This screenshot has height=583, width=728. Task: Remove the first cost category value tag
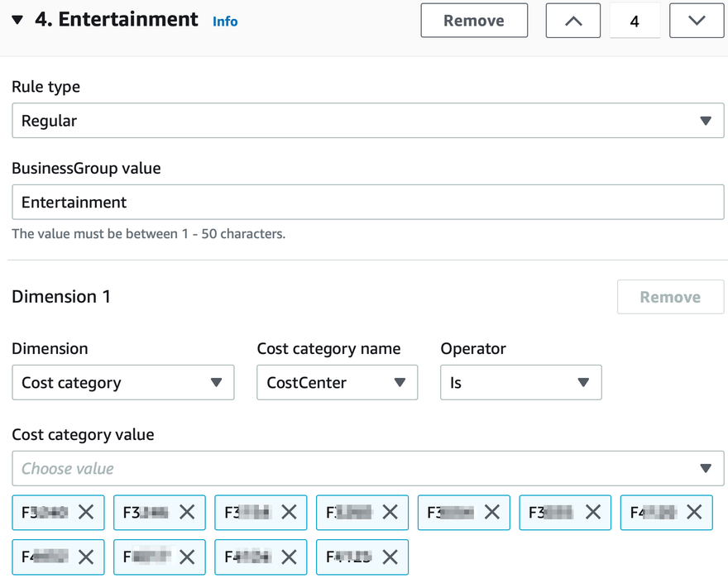pos(86,513)
